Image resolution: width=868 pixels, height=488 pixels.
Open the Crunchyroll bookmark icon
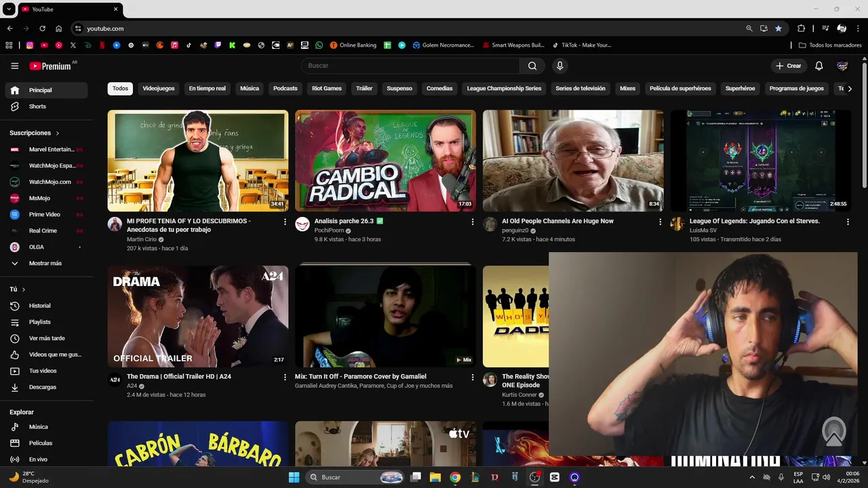[160, 45]
